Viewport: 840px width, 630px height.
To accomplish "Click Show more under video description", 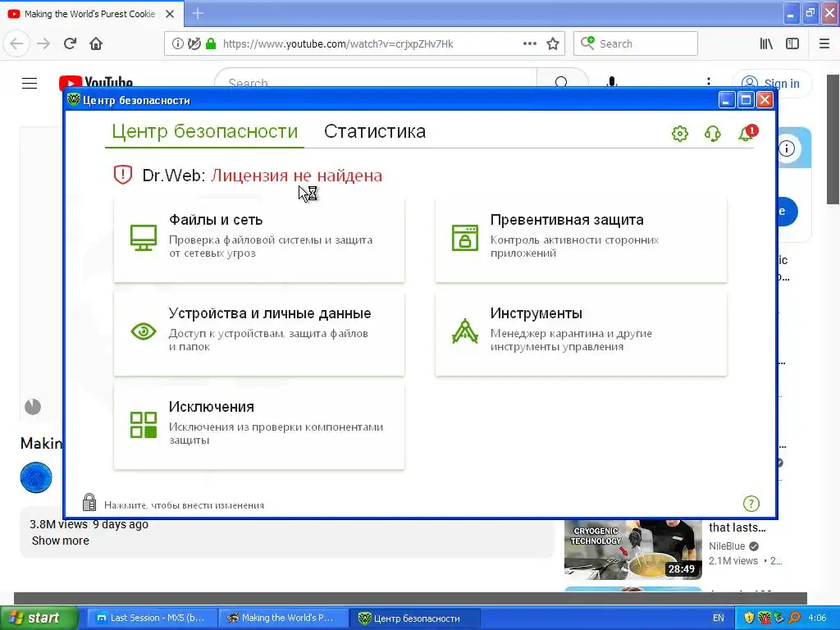I will pos(60,541).
